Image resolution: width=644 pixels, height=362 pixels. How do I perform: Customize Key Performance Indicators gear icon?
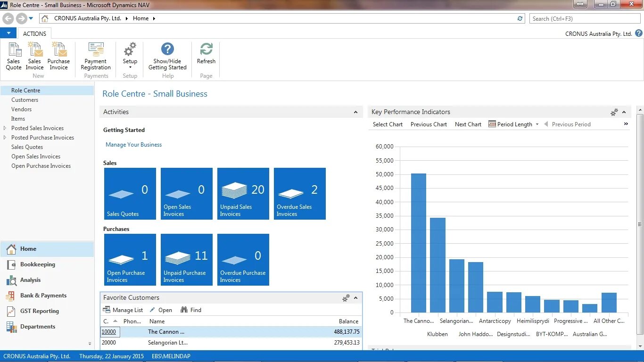(614, 112)
